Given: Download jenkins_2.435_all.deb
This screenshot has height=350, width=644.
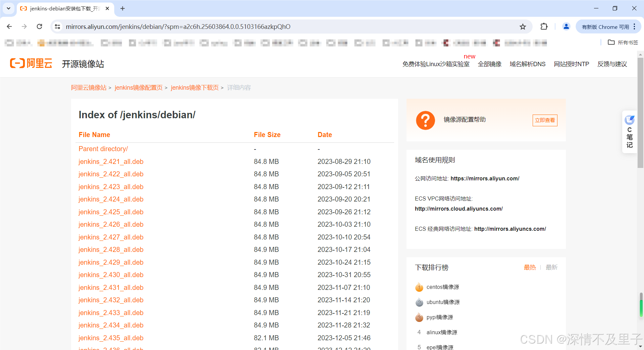Looking at the screenshot, I should tap(111, 338).
